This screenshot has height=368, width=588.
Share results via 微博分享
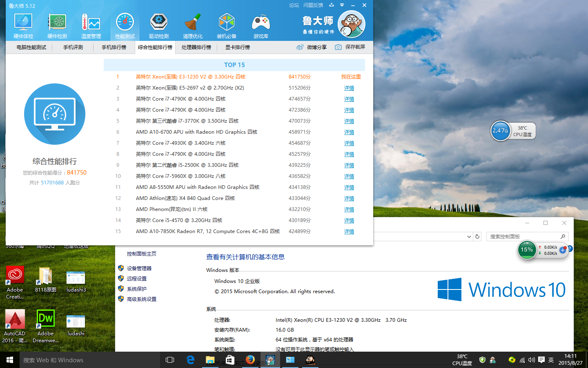click(x=312, y=47)
